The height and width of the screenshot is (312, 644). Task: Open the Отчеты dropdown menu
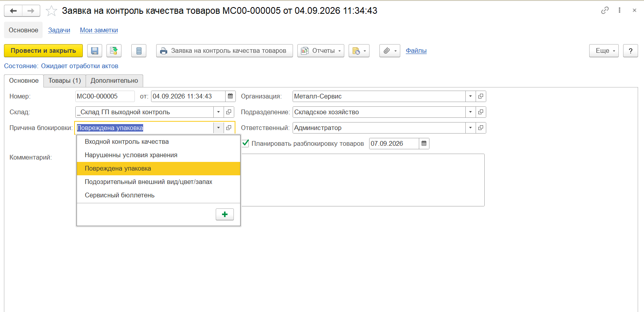[x=321, y=51]
